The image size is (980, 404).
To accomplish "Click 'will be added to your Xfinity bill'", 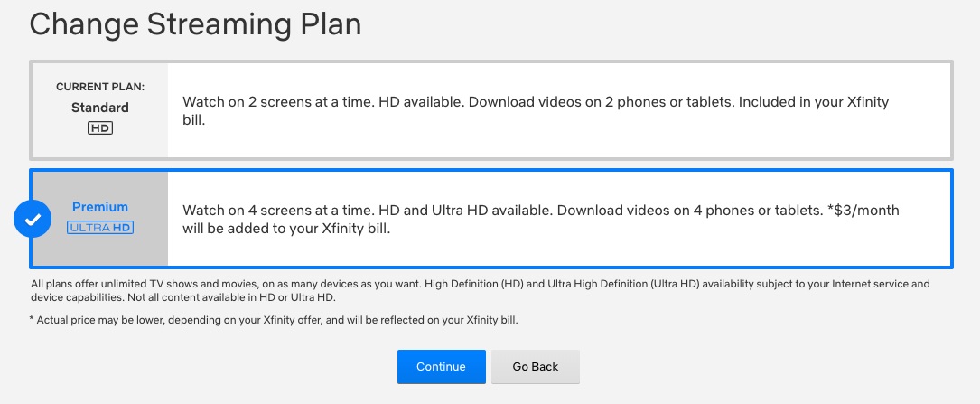I will tap(286, 229).
